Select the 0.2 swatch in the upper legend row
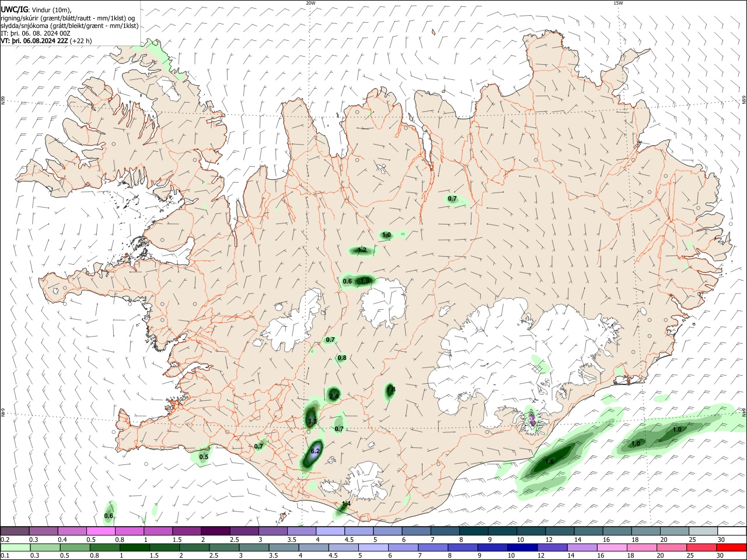 click(15, 531)
